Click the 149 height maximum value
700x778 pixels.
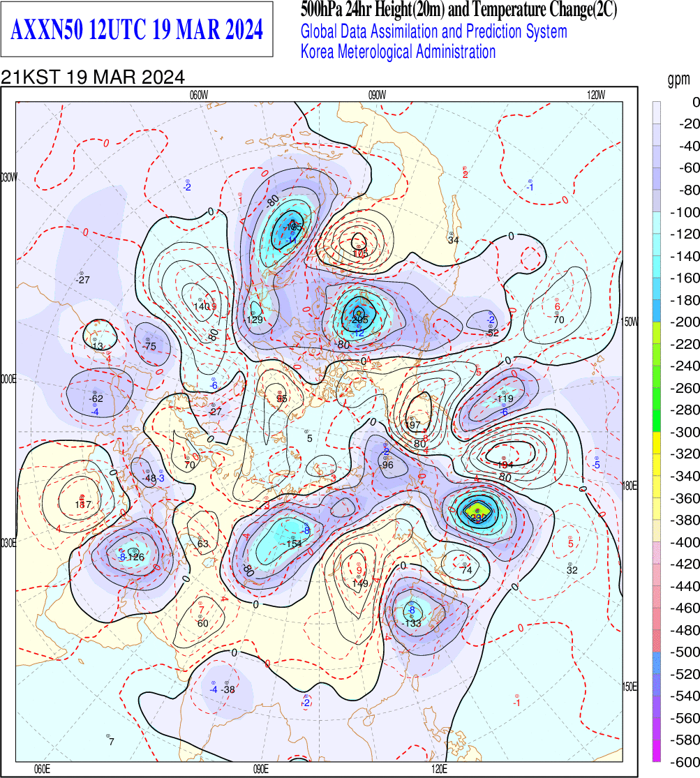tap(360, 583)
